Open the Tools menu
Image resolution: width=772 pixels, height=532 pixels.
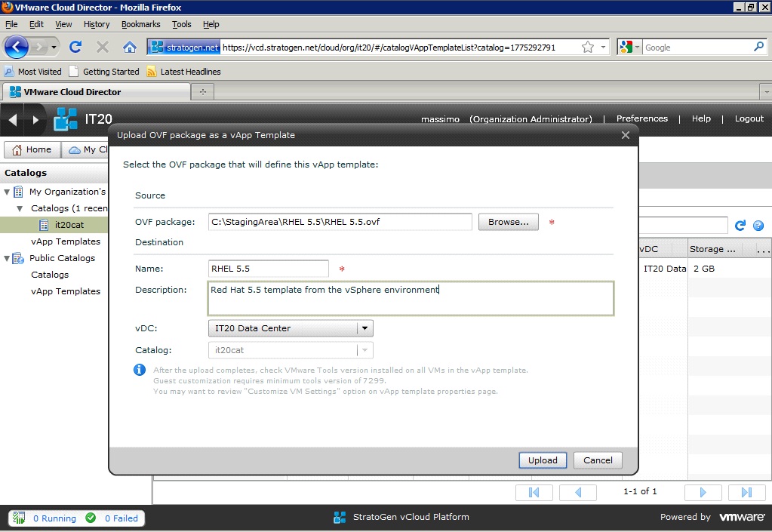tap(182, 24)
